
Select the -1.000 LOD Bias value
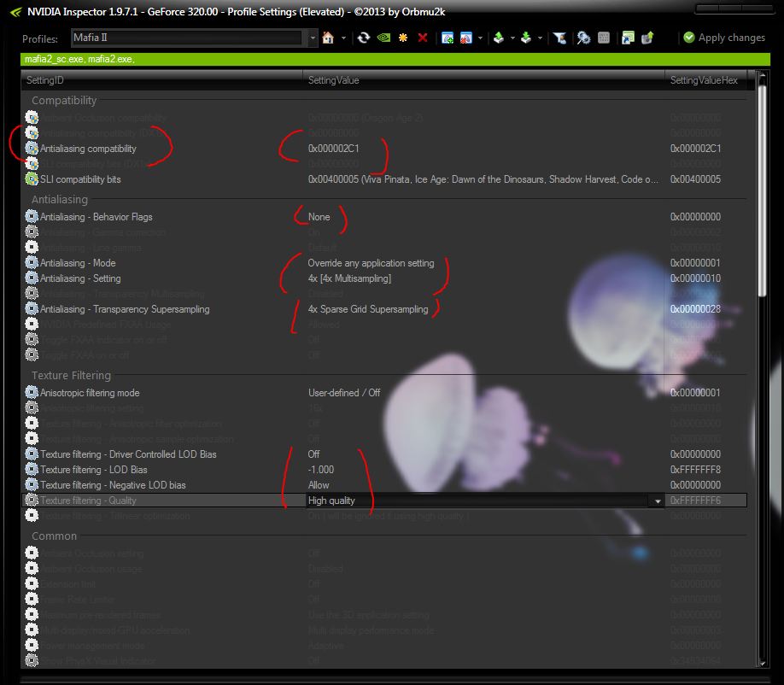point(320,470)
